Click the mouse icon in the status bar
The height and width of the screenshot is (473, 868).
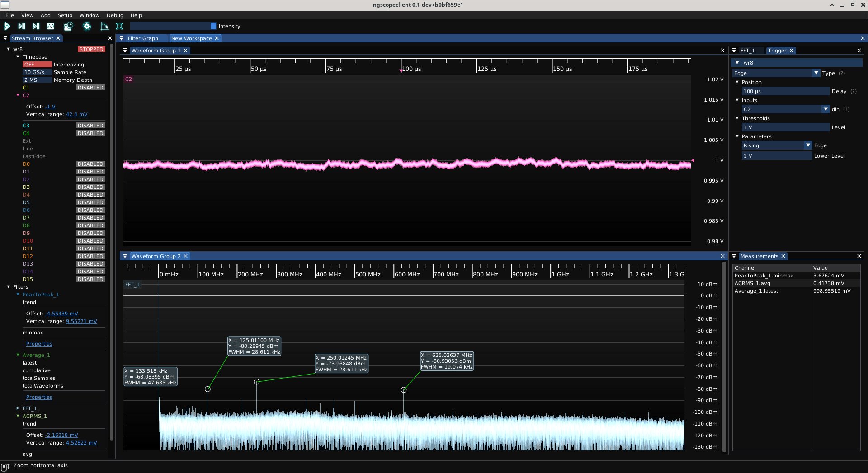5,467
